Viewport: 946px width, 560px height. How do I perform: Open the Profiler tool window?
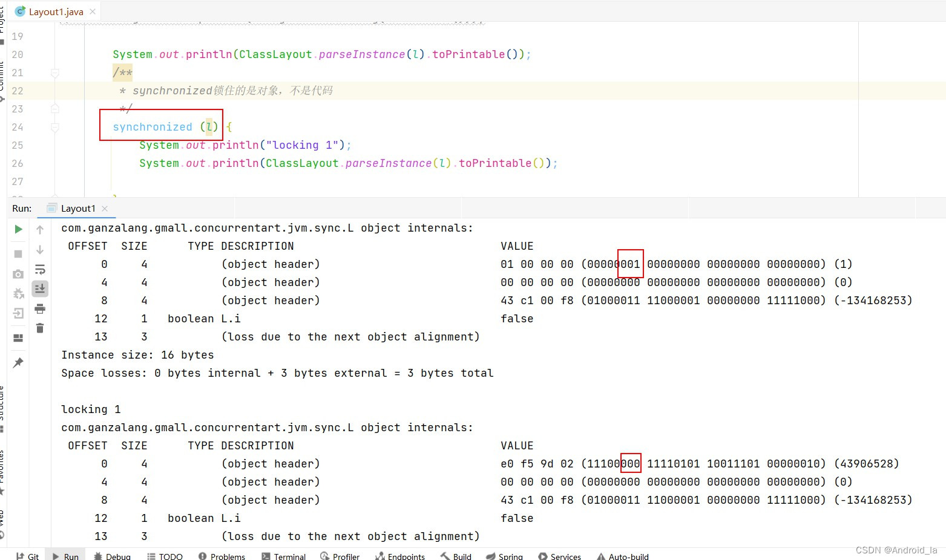pos(340,556)
